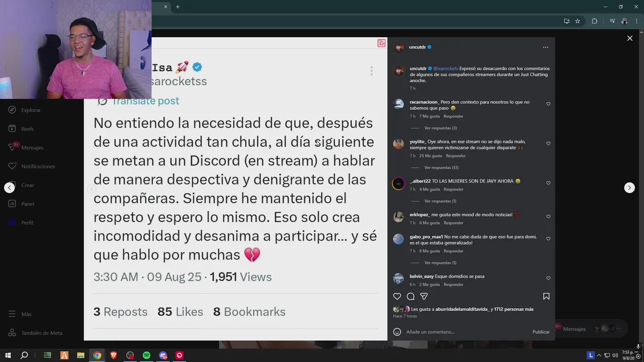644x362 pixels.
Task: Like the comment by recarnacioon_
Action: click(548, 104)
